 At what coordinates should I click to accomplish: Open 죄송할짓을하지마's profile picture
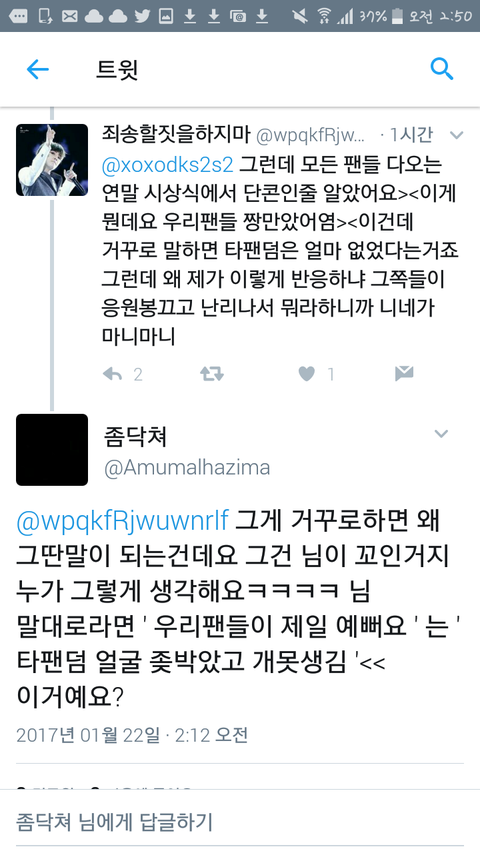pyautogui.click(x=52, y=160)
